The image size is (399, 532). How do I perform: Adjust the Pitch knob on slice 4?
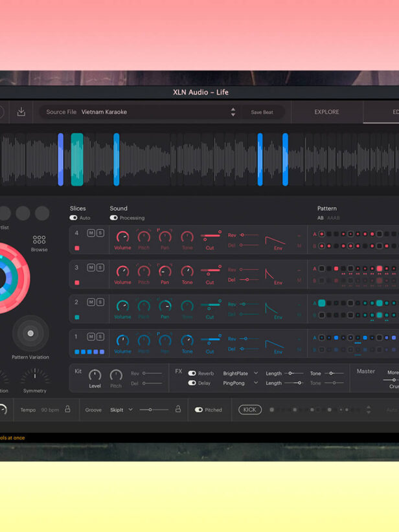coord(144,236)
